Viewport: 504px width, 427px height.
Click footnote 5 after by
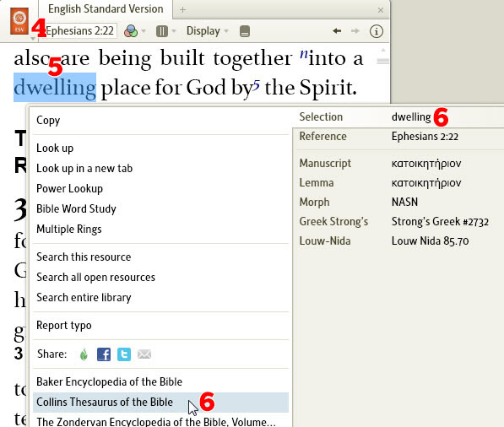coord(256,85)
